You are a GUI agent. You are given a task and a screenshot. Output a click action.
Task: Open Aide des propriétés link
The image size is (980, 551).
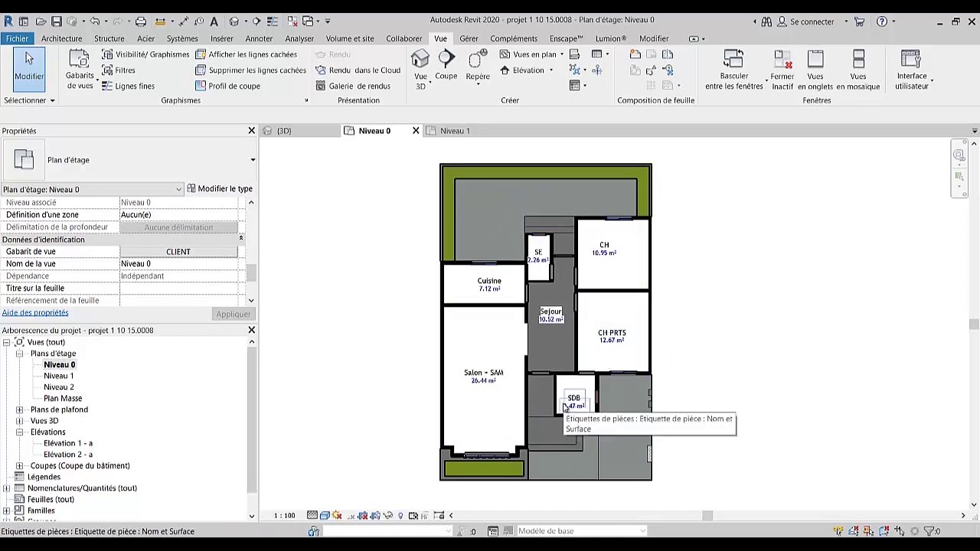coord(35,312)
